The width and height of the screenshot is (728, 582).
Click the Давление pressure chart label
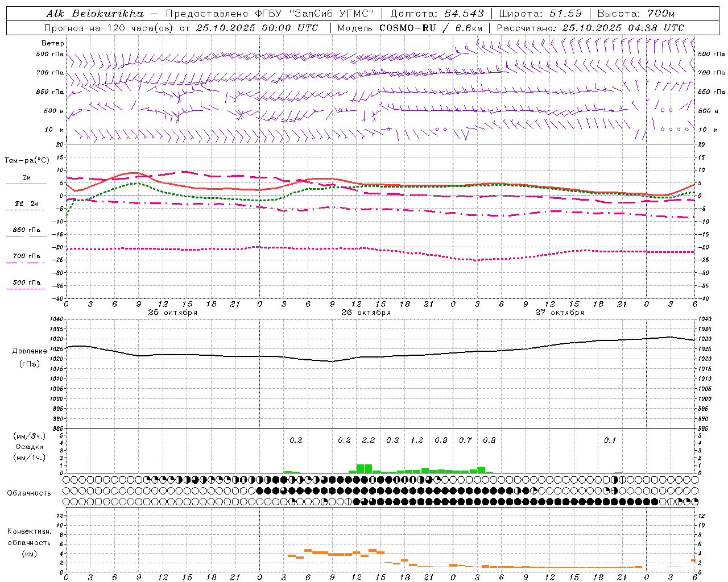point(30,351)
